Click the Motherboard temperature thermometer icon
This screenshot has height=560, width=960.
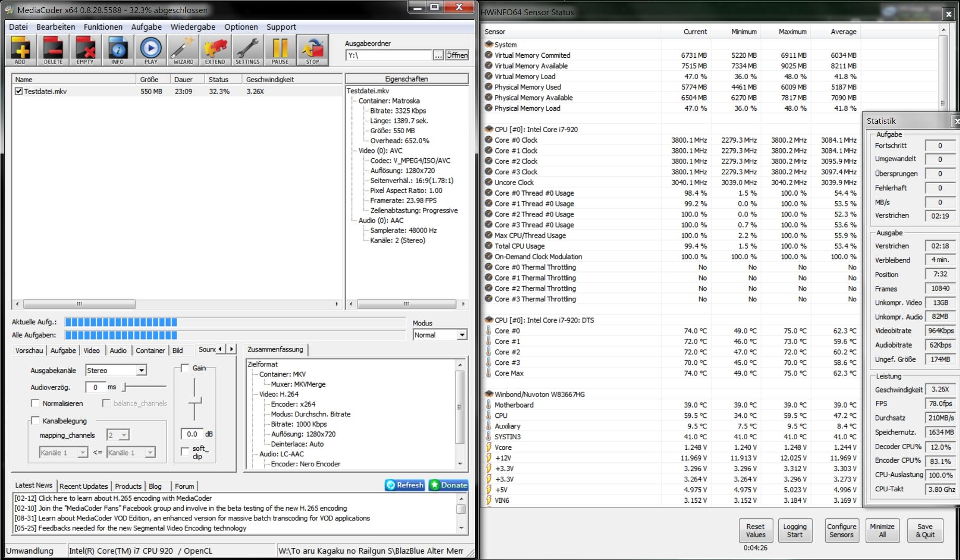coord(488,404)
